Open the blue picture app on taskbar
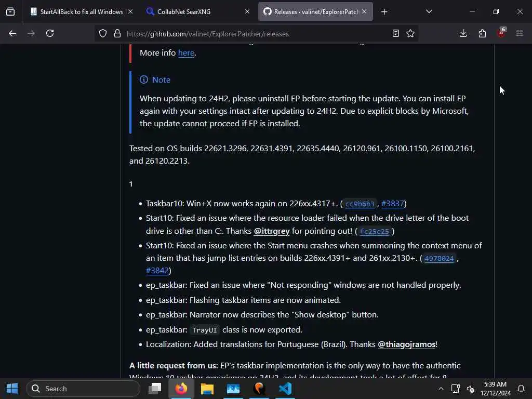The image size is (532, 399). click(x=233, y=389)
